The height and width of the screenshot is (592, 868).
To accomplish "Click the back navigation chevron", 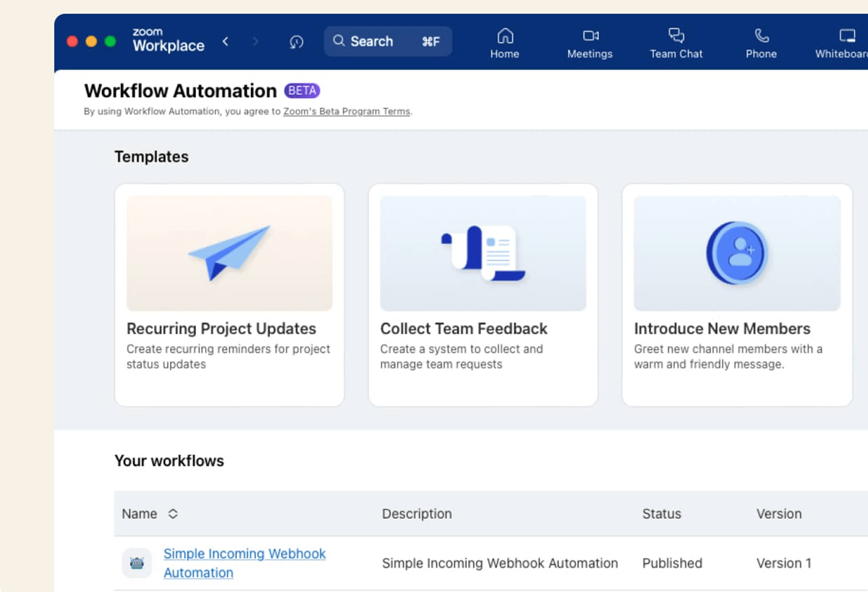I will click(x=226, y=42).
